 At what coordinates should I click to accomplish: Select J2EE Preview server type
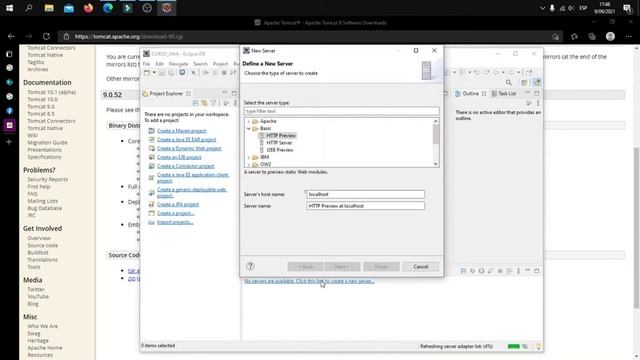tap(280, 150)
